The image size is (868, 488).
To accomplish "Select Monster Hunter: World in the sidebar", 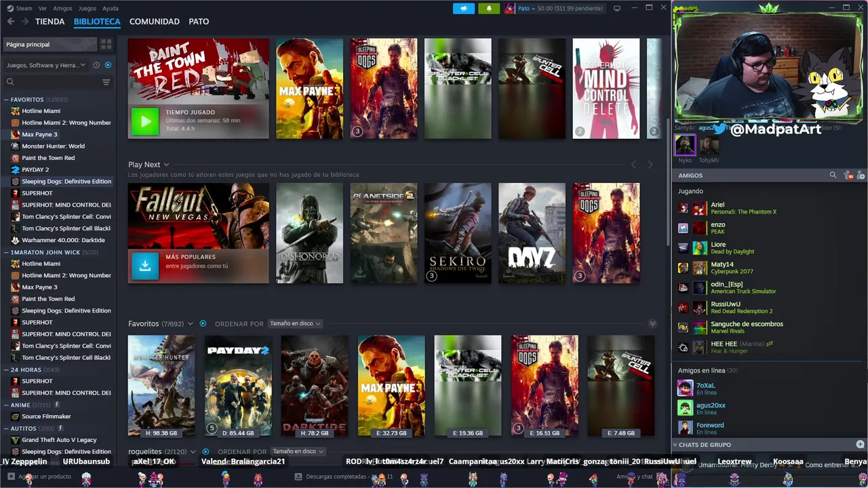I will [x=53, y=146].
